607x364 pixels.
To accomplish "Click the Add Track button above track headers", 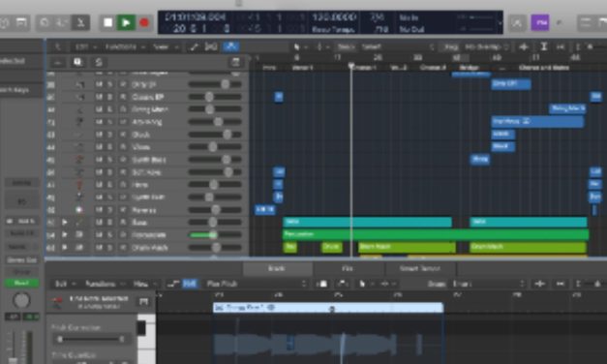I will [x=58, y=62].
